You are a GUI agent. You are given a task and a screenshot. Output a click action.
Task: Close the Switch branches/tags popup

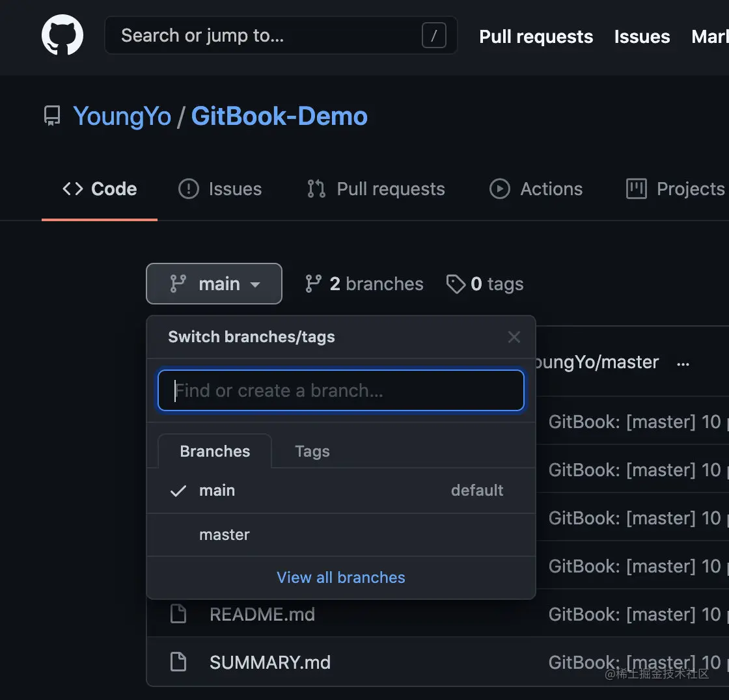(514, 337)
